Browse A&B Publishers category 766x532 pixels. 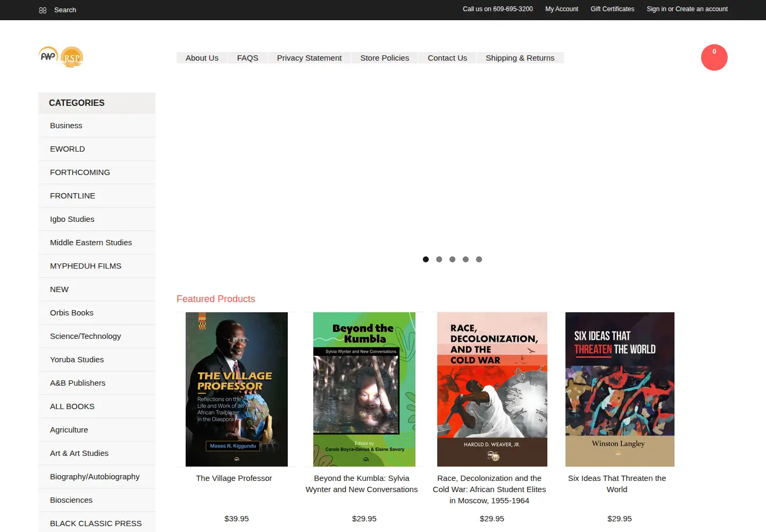click(x=97, y=383)
